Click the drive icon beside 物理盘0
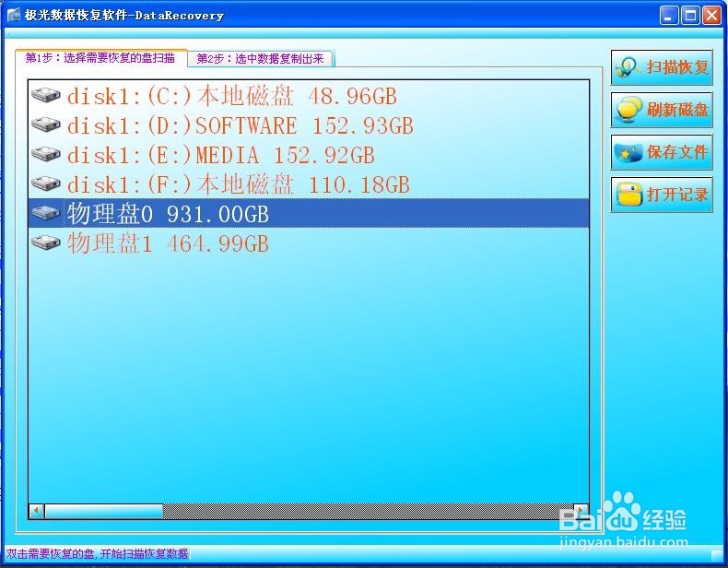The height and width of the screenshot is (568, 728). coord(46,213)
